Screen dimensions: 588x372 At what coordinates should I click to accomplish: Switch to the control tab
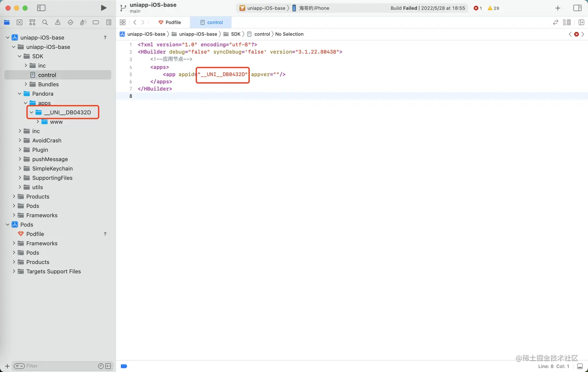point(211,22)
